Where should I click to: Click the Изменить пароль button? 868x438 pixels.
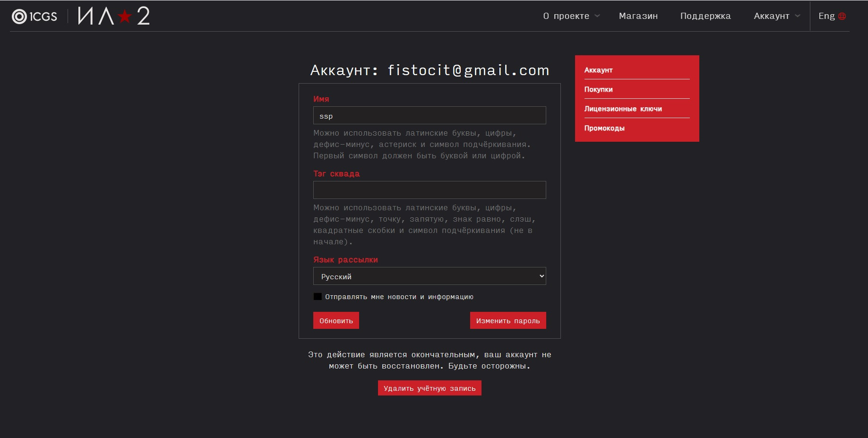pos(508,320)
